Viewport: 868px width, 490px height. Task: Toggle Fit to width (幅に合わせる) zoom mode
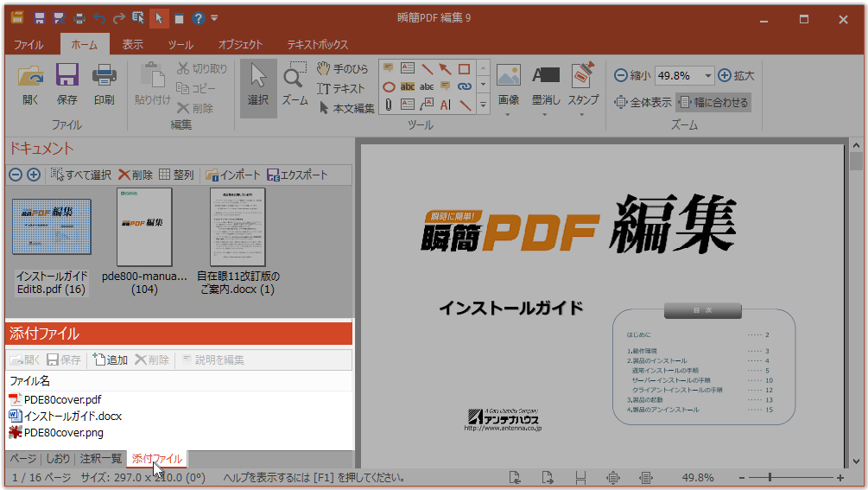[x=713, y=103]
